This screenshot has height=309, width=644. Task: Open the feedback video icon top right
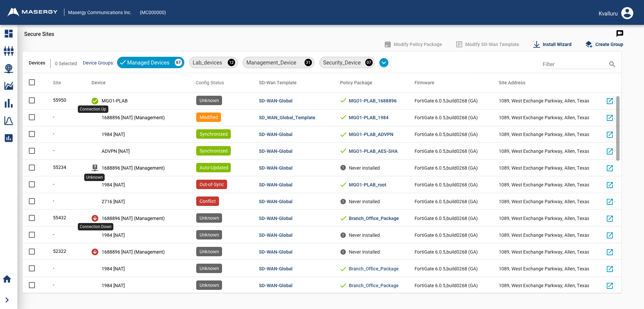(x=620, y=33)
